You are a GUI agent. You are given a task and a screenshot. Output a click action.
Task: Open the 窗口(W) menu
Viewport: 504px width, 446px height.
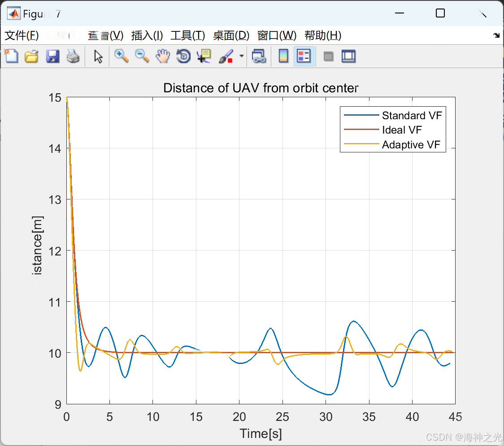coord(277,35)
